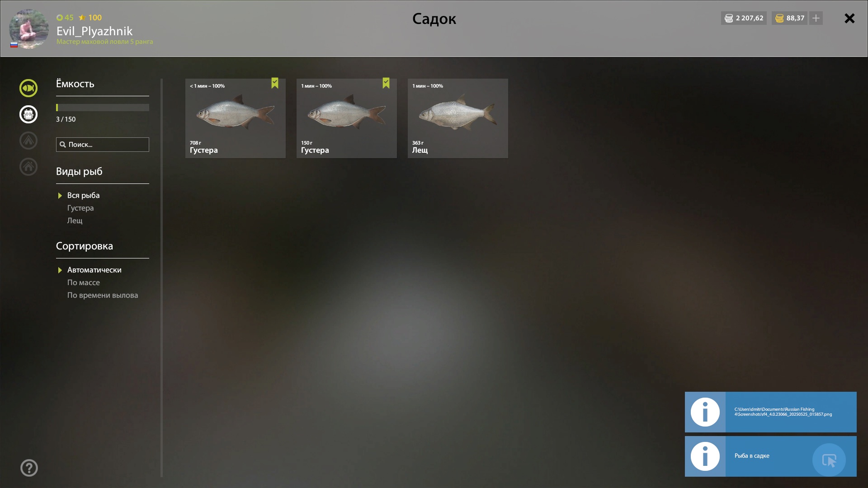
Task: Select the backpack storage sidebar icon
Action: 28,114
